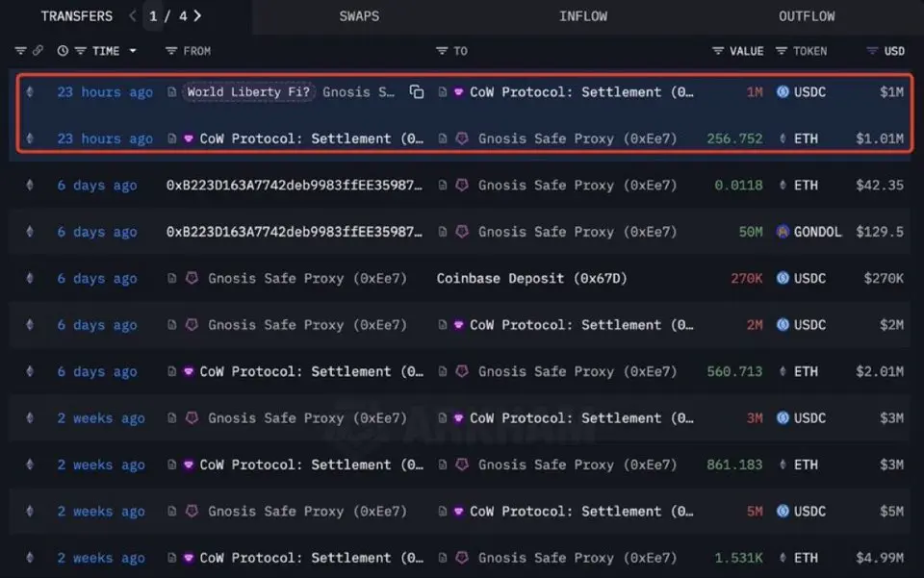Click USDC token icon in 270K row
The image size is (924, 578).
click(783, 278)
